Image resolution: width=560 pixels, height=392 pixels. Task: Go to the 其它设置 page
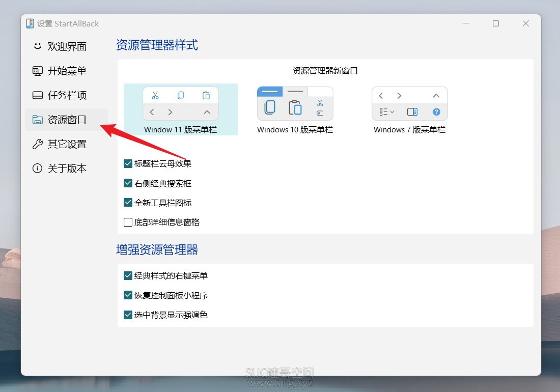(x=66, y=144)
